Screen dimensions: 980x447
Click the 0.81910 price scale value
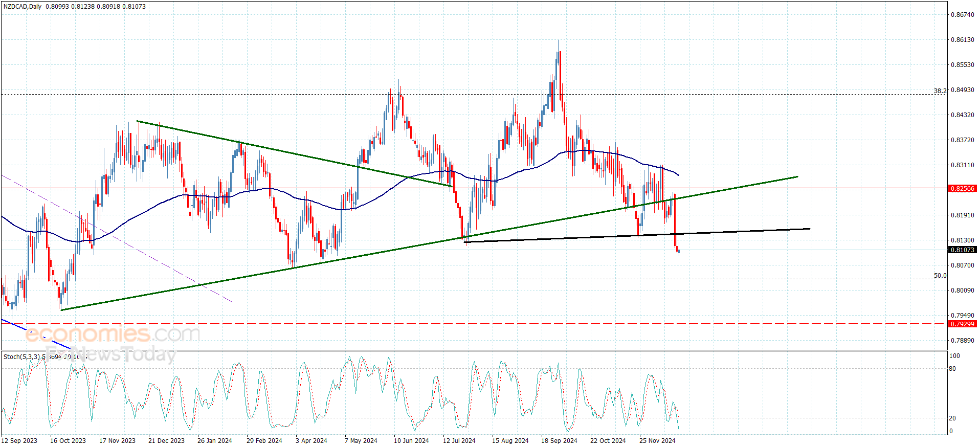click(x=962, y=215)
